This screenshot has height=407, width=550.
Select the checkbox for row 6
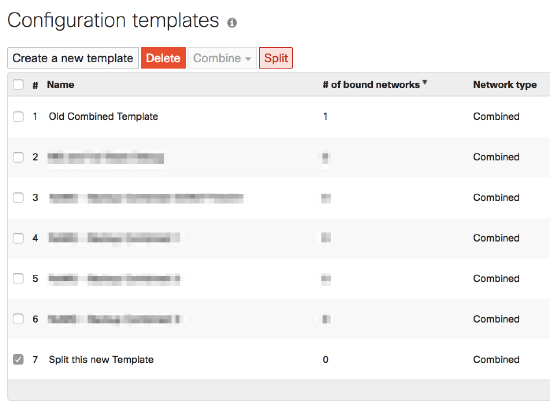pyautogui.click(x=18, y=319)
